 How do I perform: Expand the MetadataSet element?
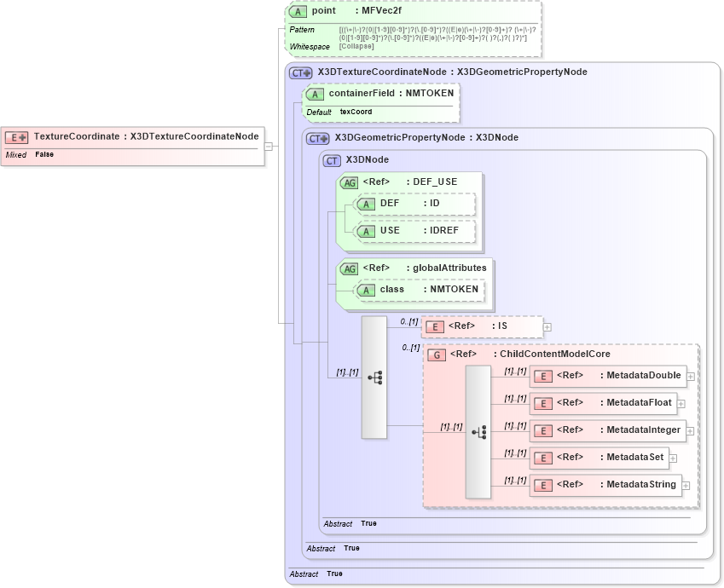click(x=673, y=458)
